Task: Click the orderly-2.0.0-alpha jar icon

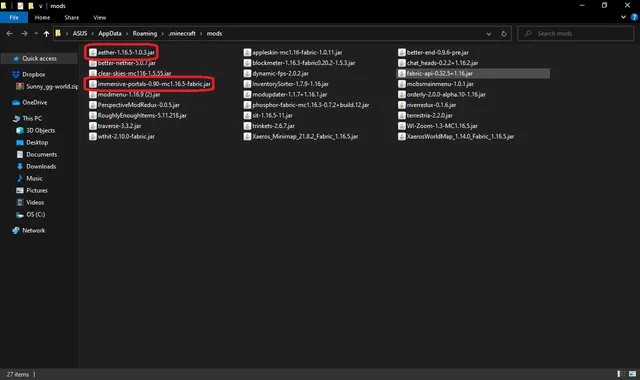Action: [x=402, y=94]
